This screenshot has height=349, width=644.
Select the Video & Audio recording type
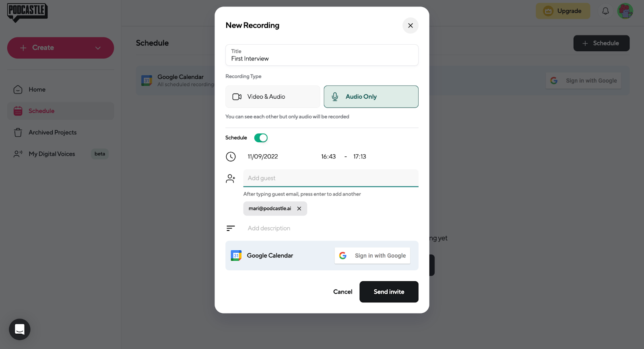[x=272, y=97]
